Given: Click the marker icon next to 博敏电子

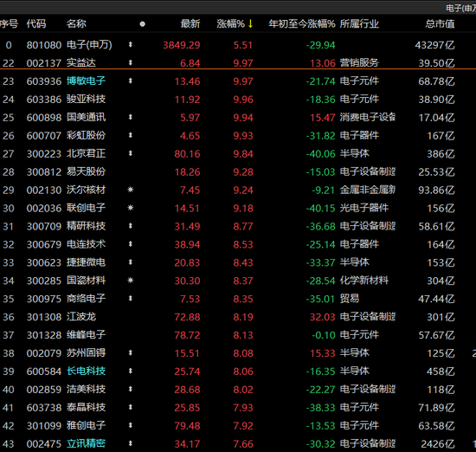Looking at the screenshot, I should tap(130, 81).
